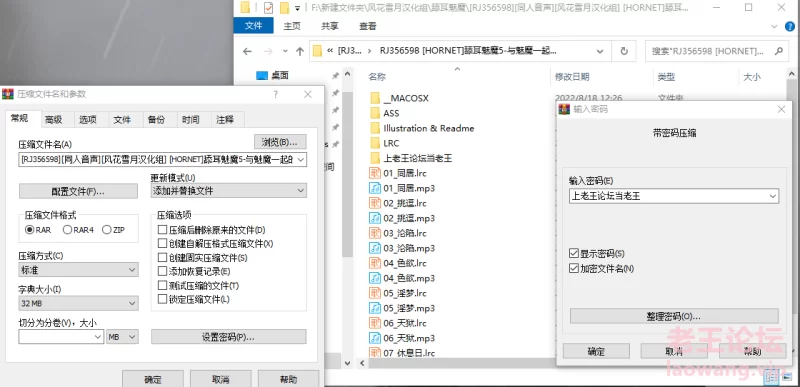This screenshot has height=387, width=800.
Task: Select the RAR4 archive format
Action: tap(67, 230)
